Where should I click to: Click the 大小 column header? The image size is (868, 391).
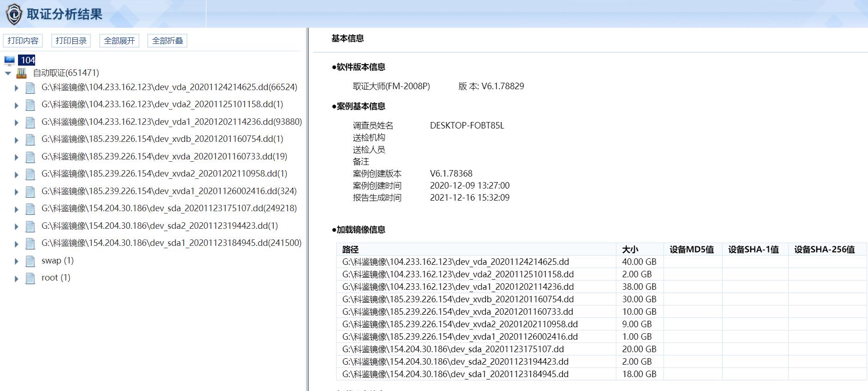click(x=630, y=250)
